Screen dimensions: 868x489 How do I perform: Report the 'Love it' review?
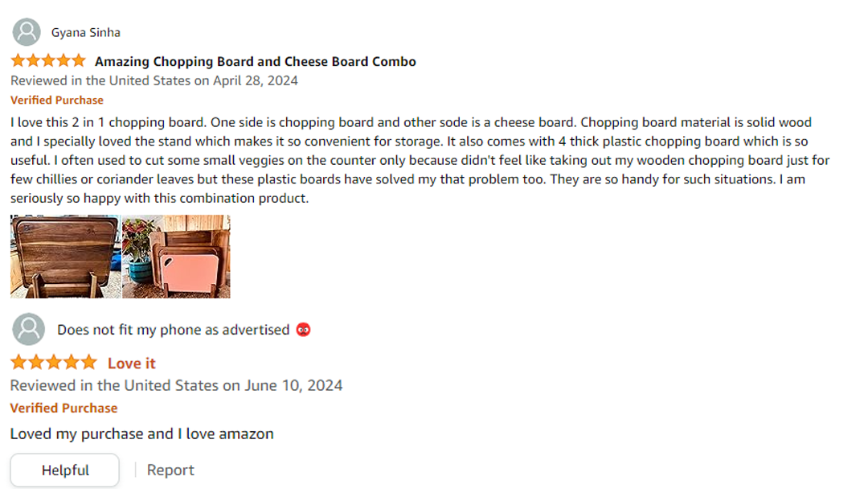pos(170,471)
